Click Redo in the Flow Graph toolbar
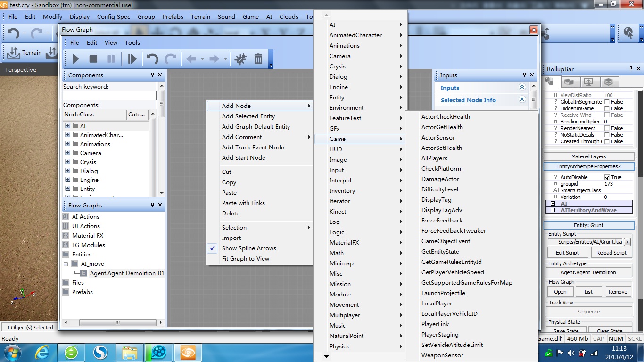This screenshot has width=644, height=362. (x=170, y=59)
